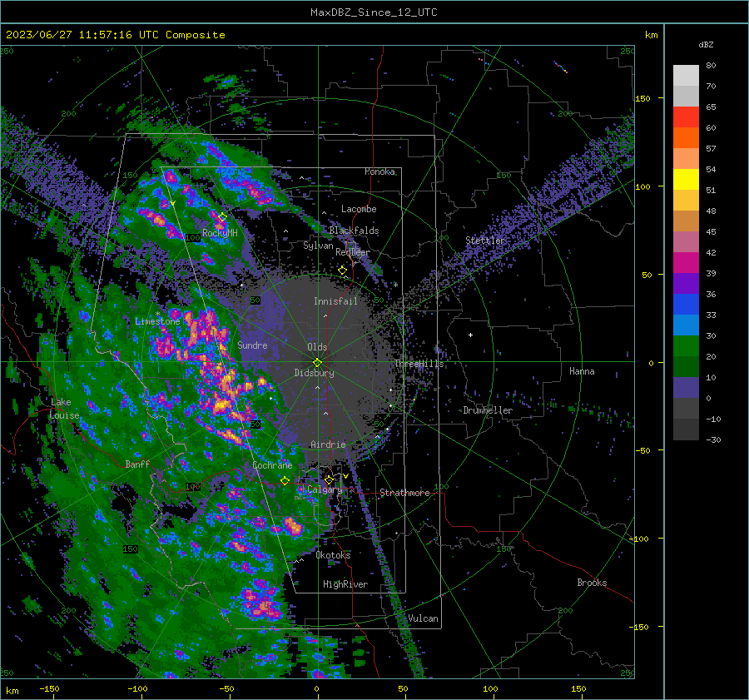This screenshot has width=749, height=700.
Task: Click the Banff label
Action: click(x=137, y=464)
